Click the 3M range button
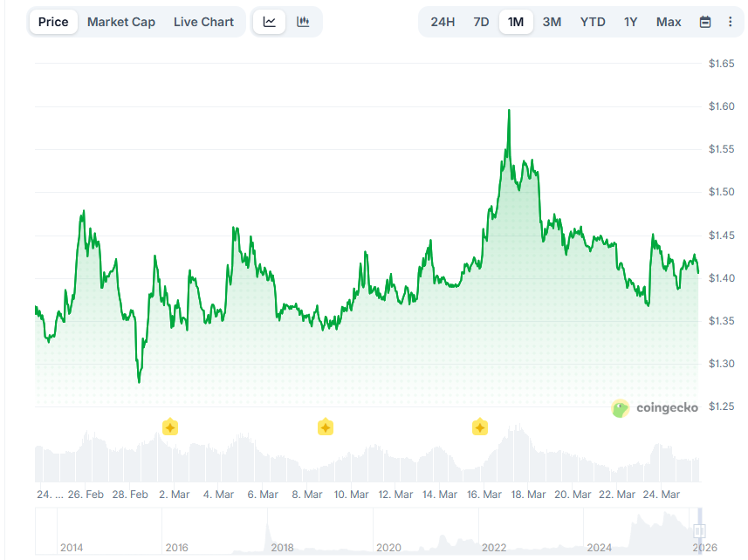 (x=552, y=21)
